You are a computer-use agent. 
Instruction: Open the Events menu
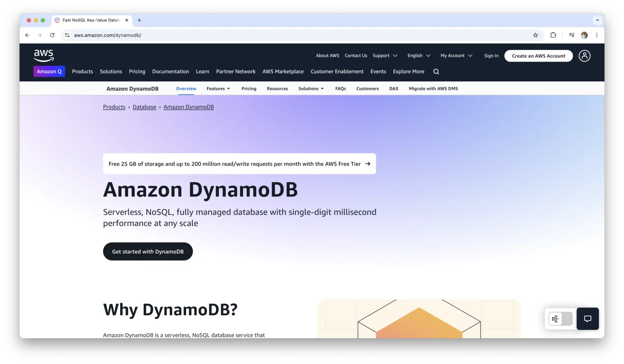(x=378, y=71)
